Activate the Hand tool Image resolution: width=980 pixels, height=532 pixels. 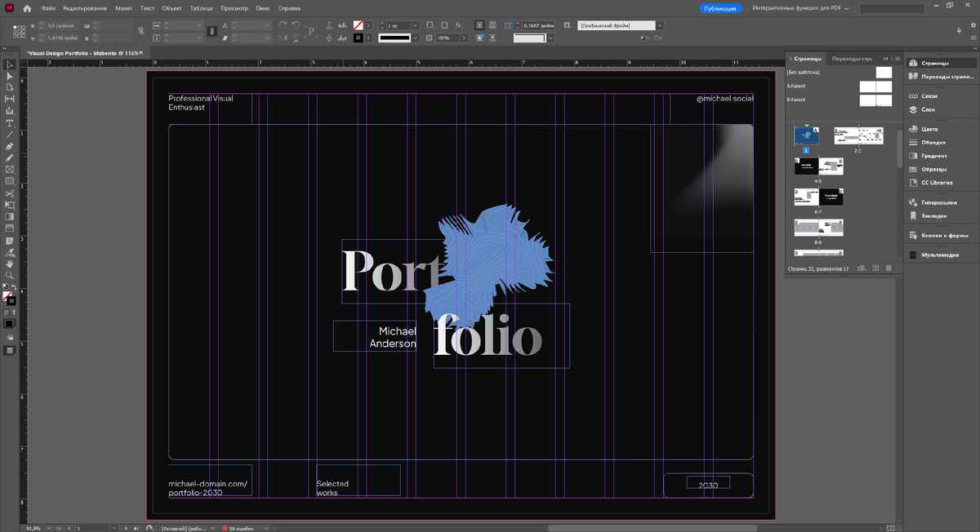pos(10,264)
